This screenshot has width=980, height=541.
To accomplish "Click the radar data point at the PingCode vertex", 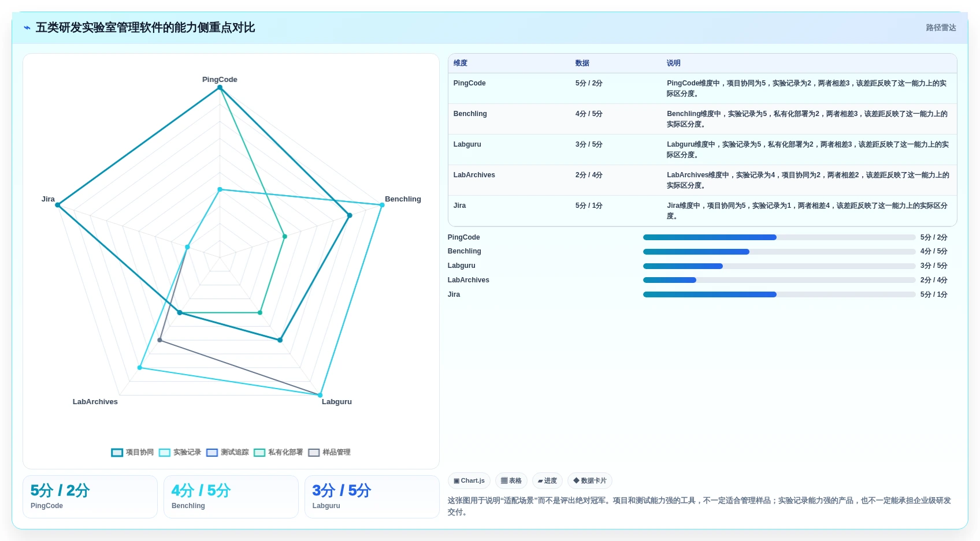I will tap(220, 88).
